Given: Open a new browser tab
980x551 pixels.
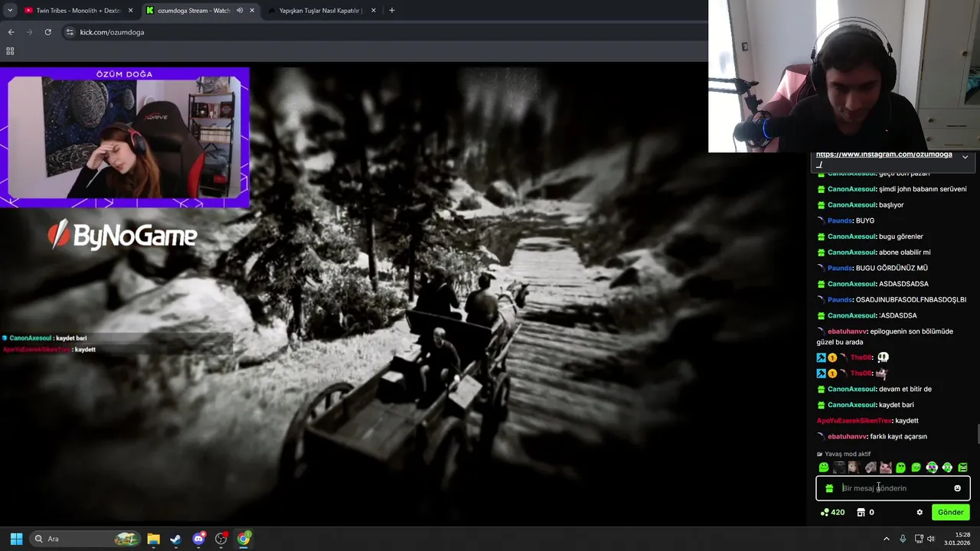Looking at the screenshot, I should coord(391,11).
